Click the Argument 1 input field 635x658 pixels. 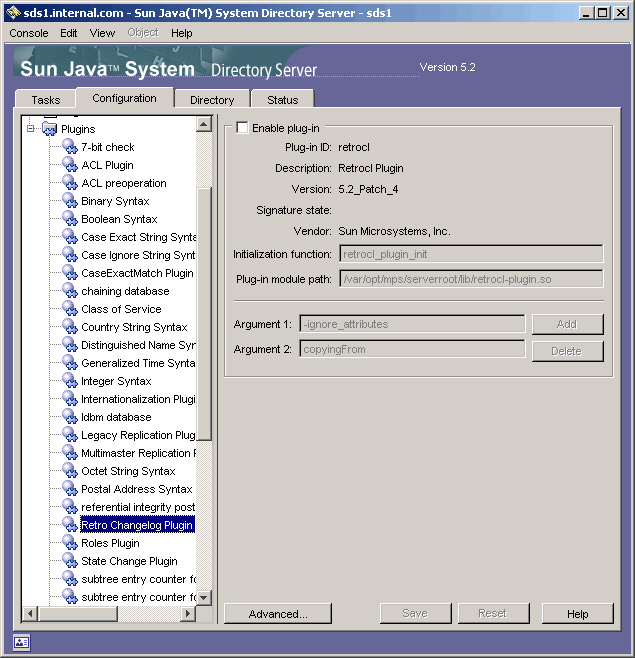412,324
